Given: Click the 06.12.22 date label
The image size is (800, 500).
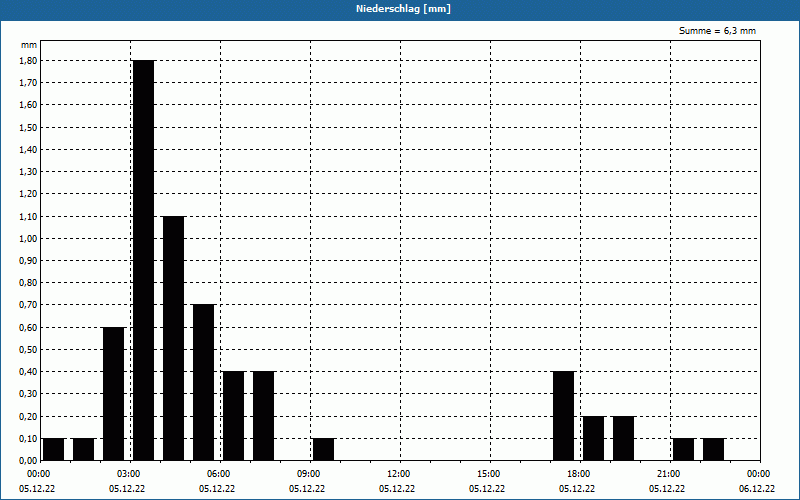Looking at the screenshot, I should [x=757, y=489].
